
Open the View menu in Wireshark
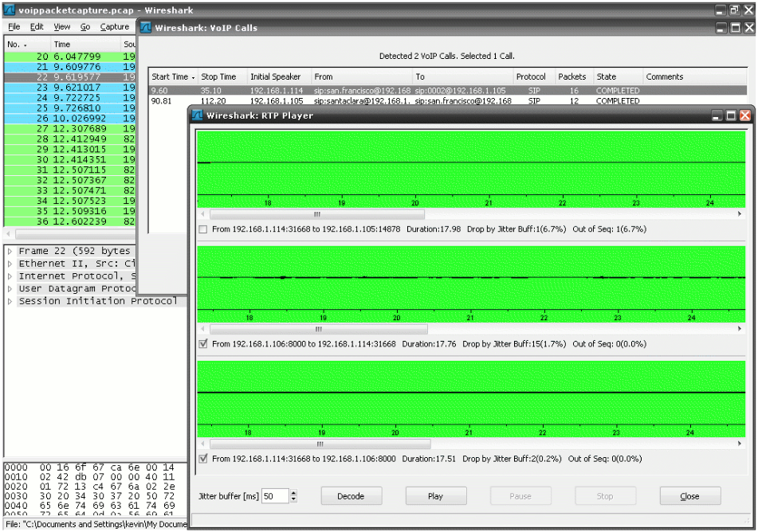click(x=62, y=26)
